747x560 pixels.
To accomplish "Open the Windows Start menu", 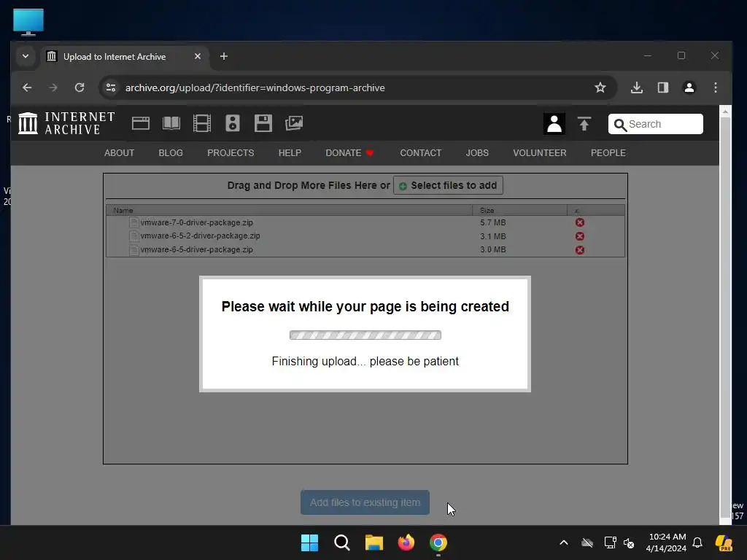I will pyautogui.click(x=309, y=542).
